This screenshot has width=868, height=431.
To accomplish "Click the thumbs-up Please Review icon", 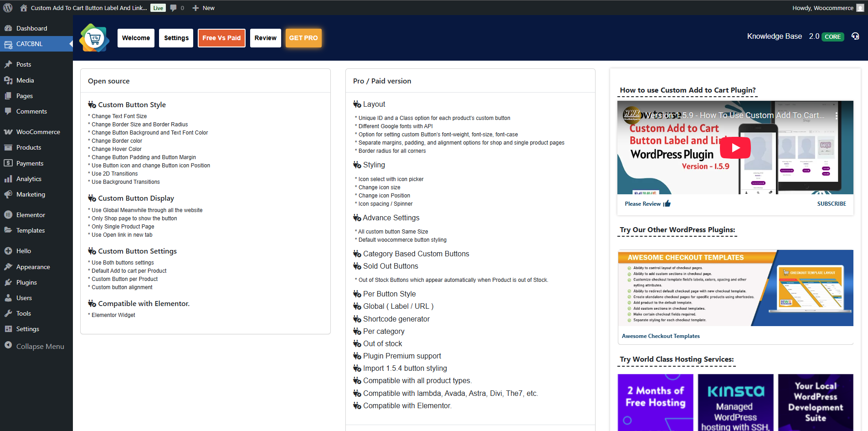I will pyautogui.click(x=667, y=203).
